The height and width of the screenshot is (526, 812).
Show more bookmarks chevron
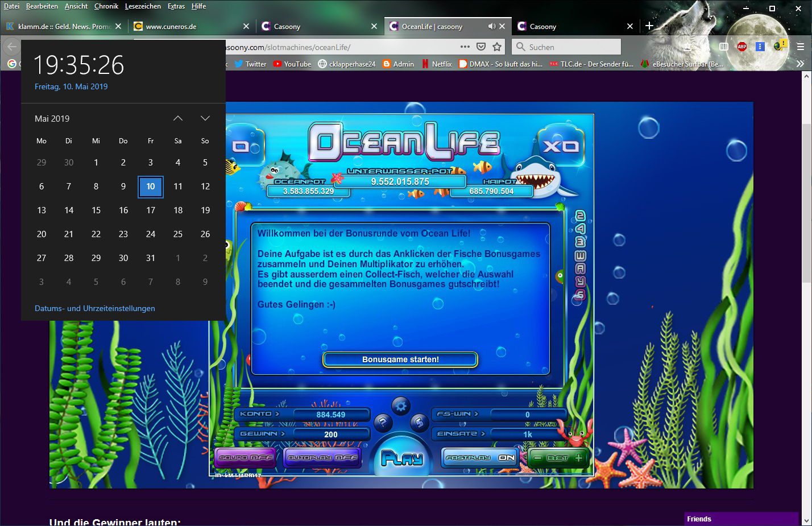coord(800,64)
